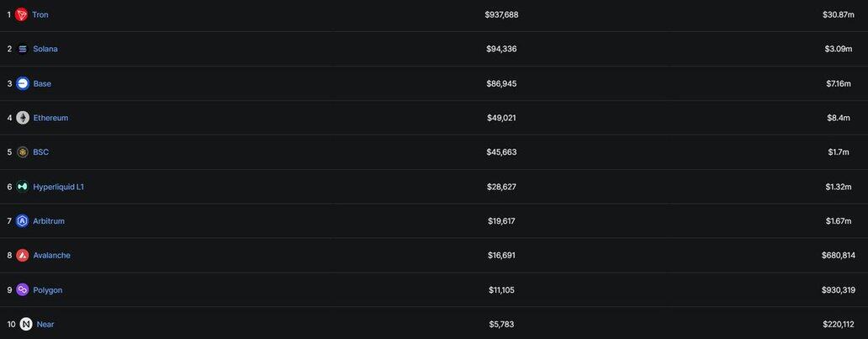Viewport: 868px width, 339px height.
Task: Click the Tron chain logo icon
Action: point(22,14)
